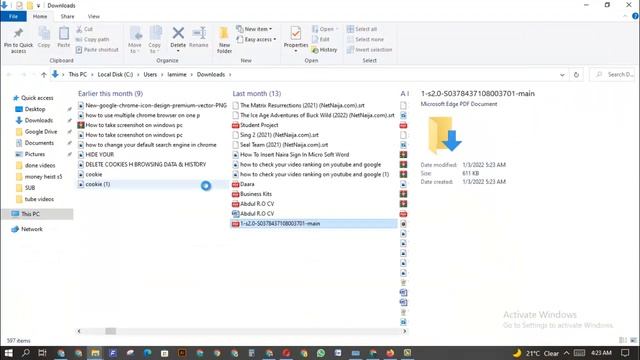
Task: Select Network in navigation pane
Action: [31, 229]
